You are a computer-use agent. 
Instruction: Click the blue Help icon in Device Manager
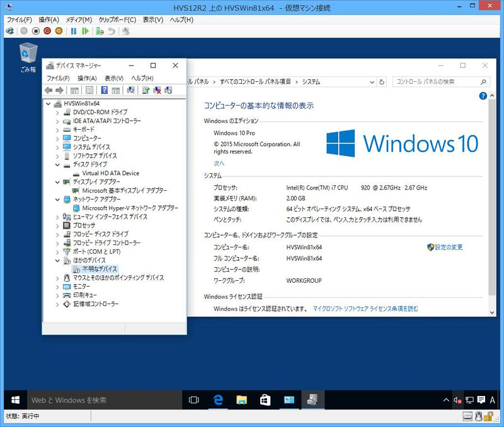click(x=105, y=90)
